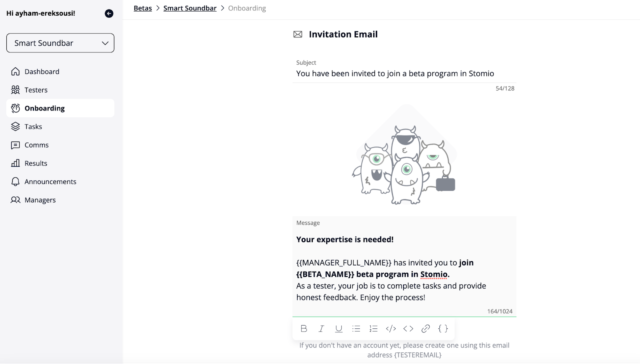Screen dimensions: 640x364
Task: Open the curly braces variable inserter
Action: point(443,328)
